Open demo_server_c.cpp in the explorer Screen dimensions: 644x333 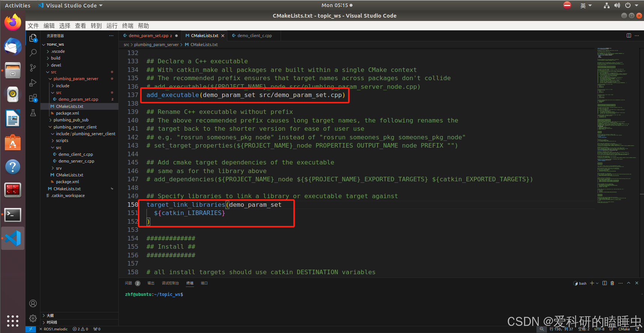tap(79, 161)
